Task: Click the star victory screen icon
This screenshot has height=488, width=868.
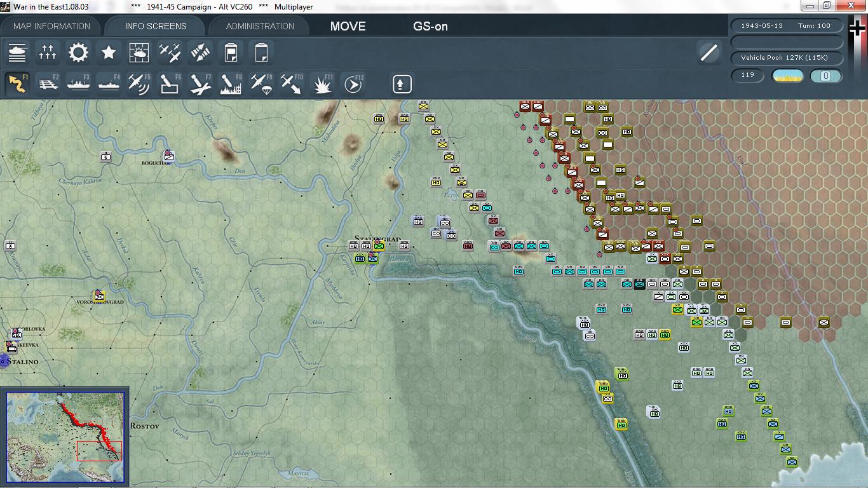Action: 109,52
